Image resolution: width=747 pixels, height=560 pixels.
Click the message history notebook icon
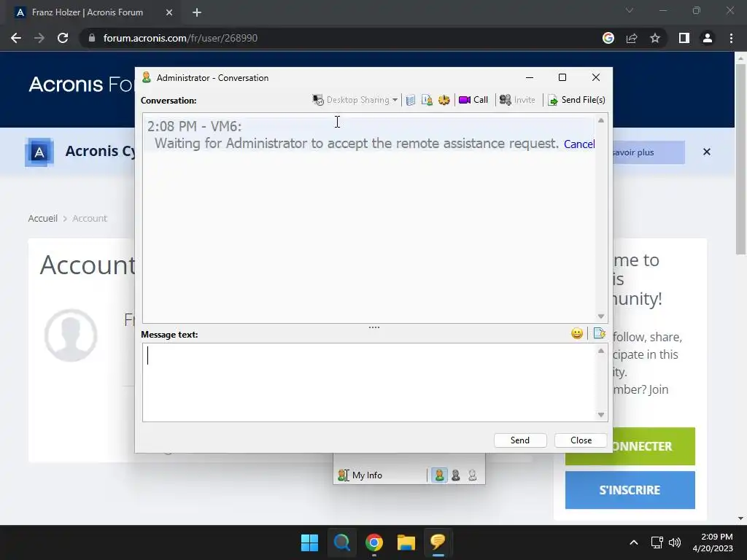click(410, 100)
